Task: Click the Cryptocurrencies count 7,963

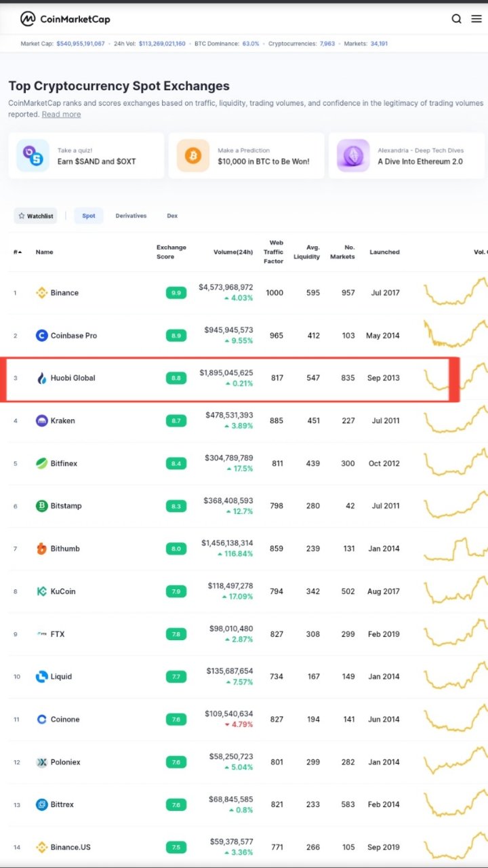Action: 327,43
